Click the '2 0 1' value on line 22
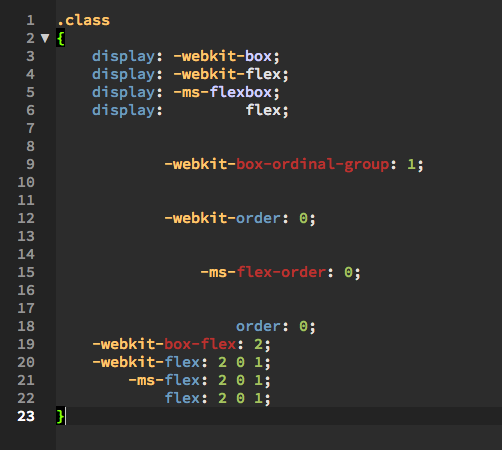 (x=240, y=398)
